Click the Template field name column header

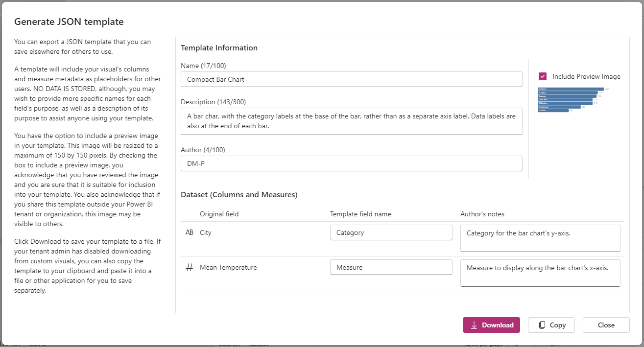tap(360, 214)
